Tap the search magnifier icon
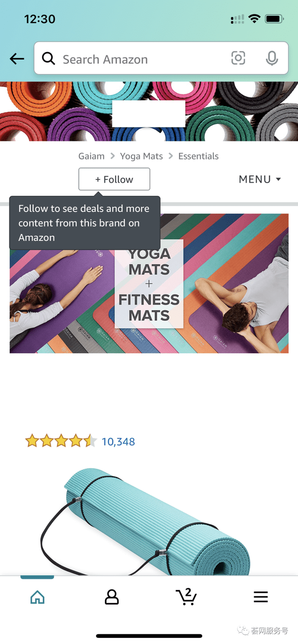 (x=48, y=59)
